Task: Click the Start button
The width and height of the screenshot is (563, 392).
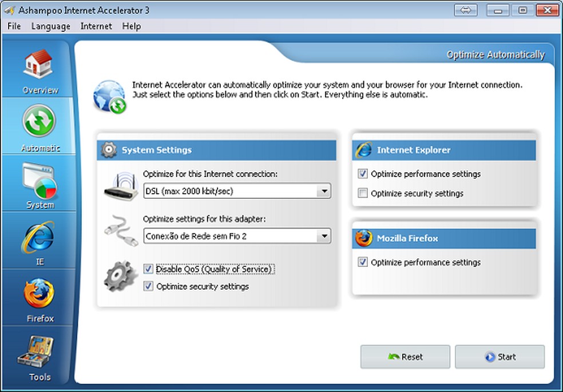Action: tap(500, 357)
